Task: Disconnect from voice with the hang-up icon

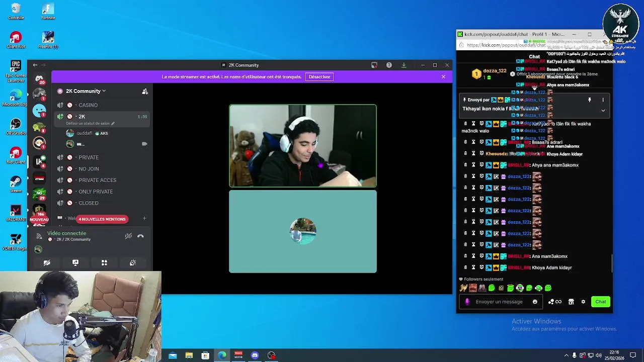Action: 140,236
